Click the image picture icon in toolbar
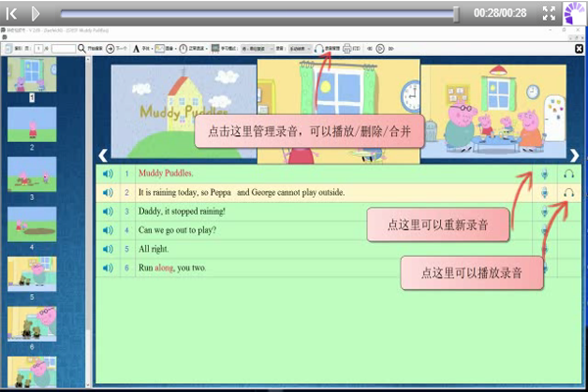The height and width of the screenshot is (392, 588). tap(160, 49)
